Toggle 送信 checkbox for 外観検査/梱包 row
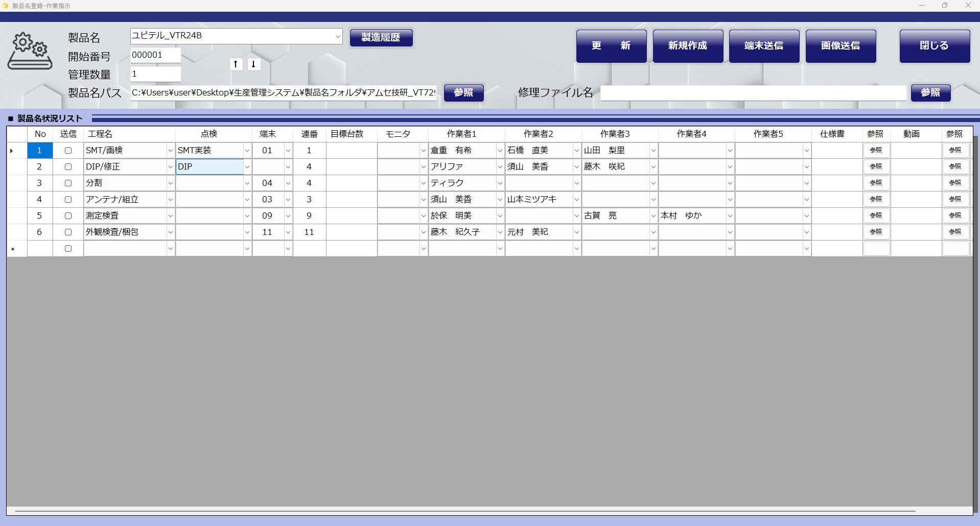This screenshot has height=526, width=980. (68, 232)
